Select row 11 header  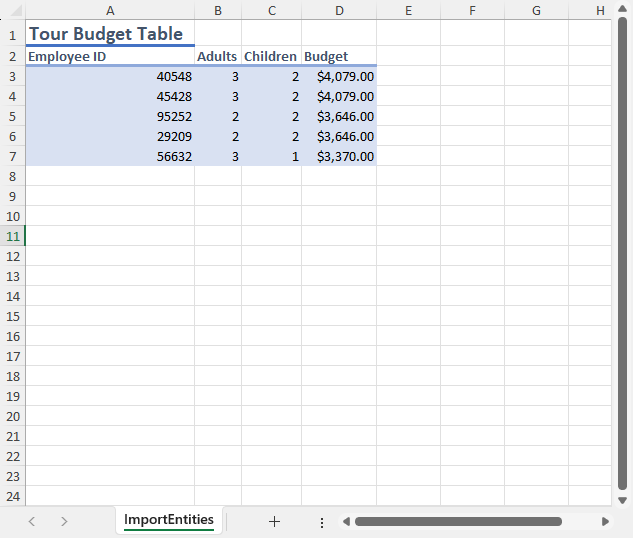point(12,236)
